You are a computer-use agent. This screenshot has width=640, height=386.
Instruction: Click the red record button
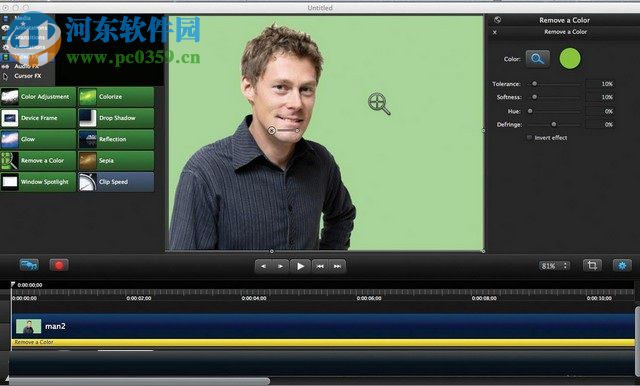click(59, 266)
